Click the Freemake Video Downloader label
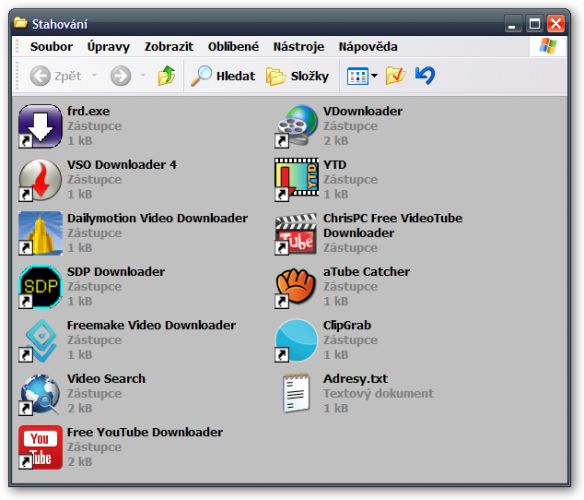584x500 pixels. coord(151,325)
